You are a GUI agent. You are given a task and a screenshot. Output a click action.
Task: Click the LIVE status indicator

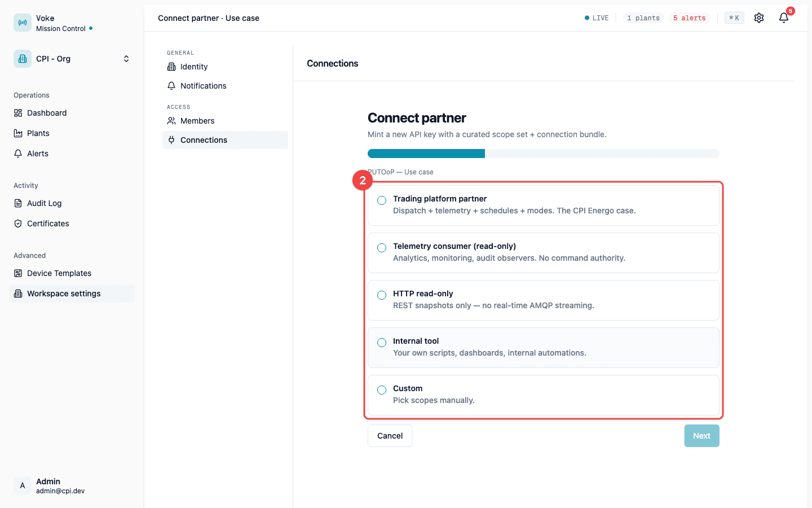[x=597, y=18]
